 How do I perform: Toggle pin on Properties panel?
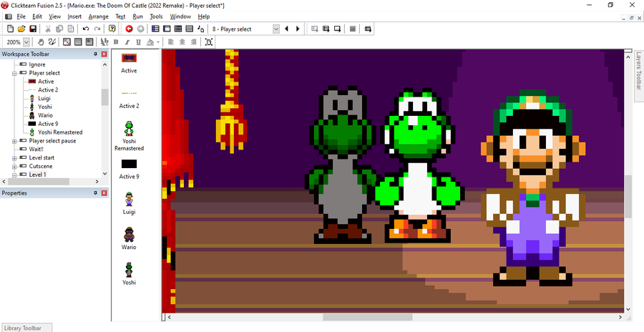tap(96, 193)
